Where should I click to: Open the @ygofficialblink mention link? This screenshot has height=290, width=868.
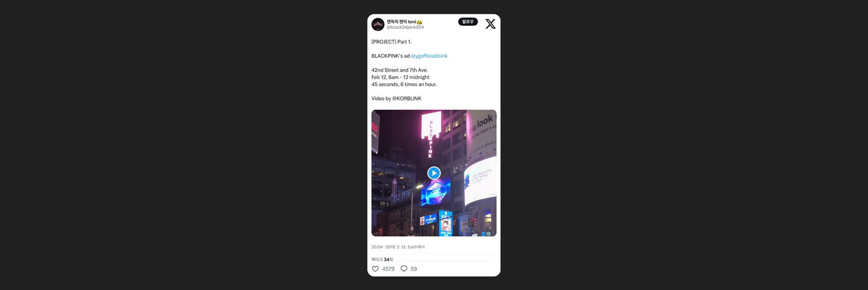(429, 56)
